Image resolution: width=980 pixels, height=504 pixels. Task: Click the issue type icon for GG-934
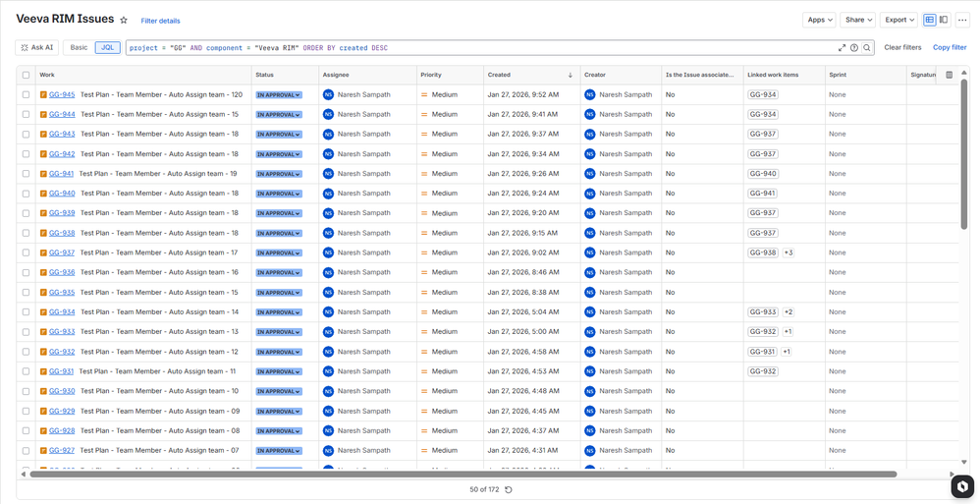pyautogui.click(x=43, y=312)
